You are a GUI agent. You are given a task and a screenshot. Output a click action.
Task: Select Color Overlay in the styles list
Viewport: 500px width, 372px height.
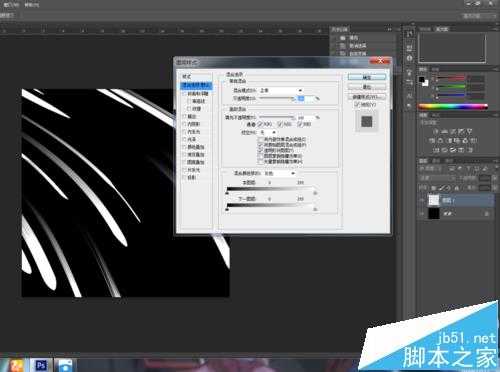[196, 147]
